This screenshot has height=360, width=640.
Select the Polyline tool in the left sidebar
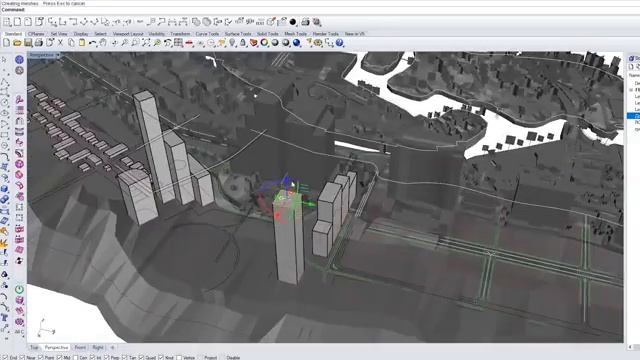pyautogui.click(x=4, y=81)
